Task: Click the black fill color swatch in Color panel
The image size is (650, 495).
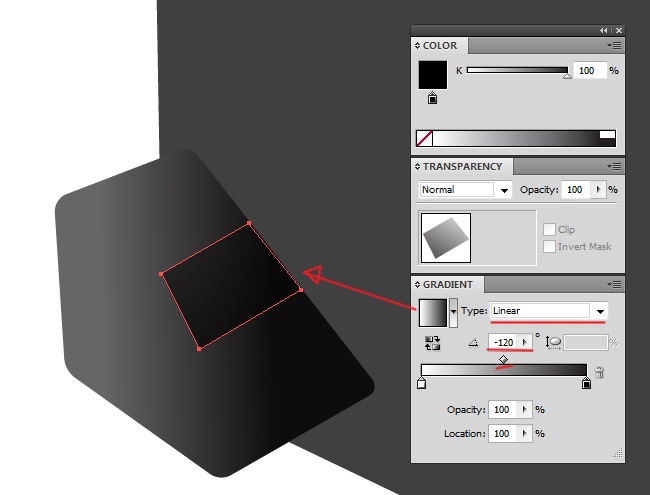Action: (x=432, y=75)
